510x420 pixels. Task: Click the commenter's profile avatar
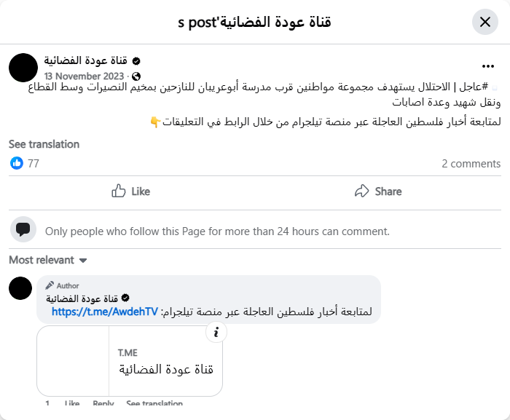coord(20,289)
